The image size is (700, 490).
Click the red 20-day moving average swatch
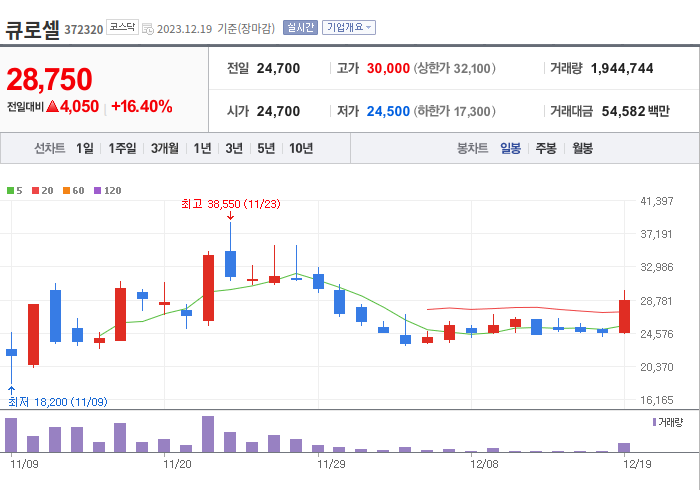(35, 191)
